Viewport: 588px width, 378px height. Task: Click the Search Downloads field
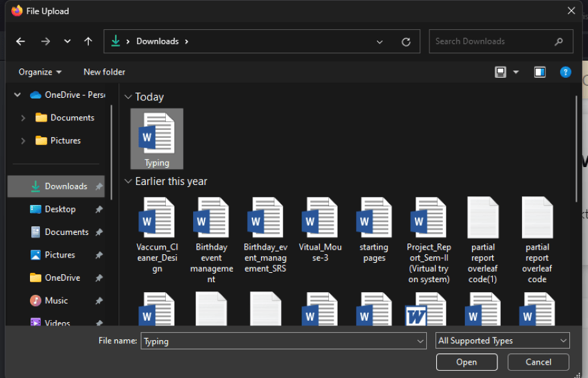[493, 41]
